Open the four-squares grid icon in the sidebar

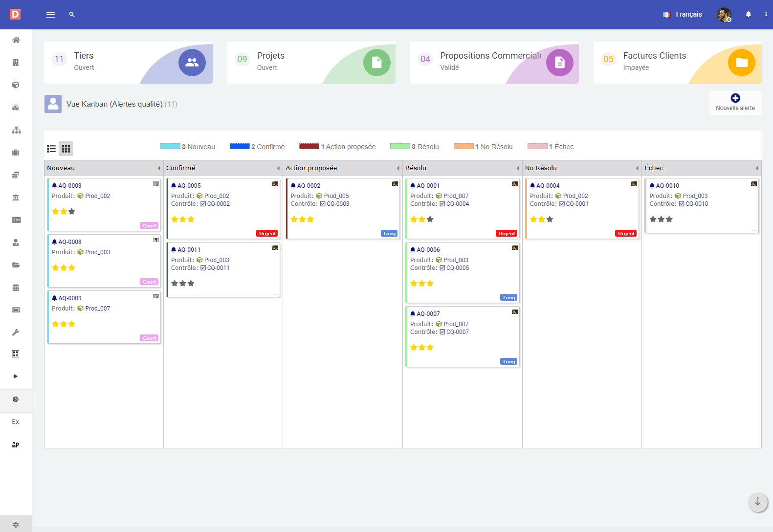(x=16, y=354)
